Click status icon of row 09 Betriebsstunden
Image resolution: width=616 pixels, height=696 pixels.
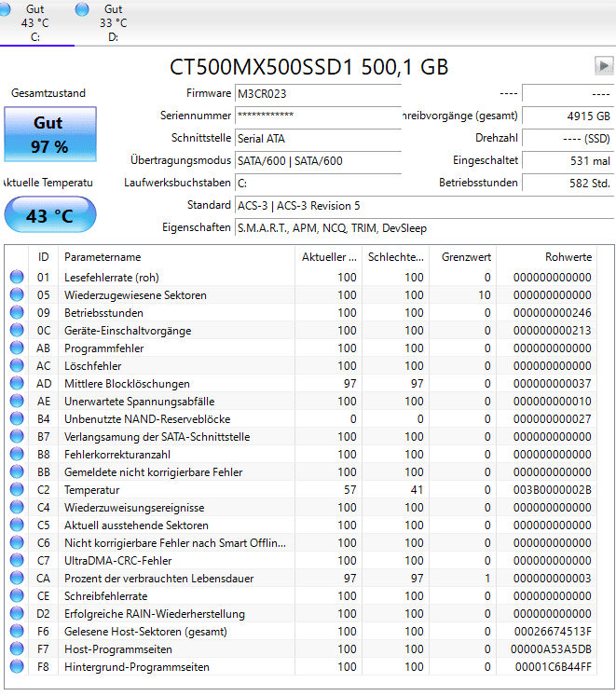coord(17,312)
